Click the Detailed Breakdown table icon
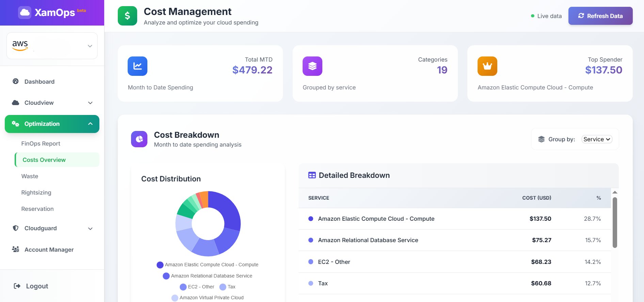The image size is (644, 302). click(312, 175)
